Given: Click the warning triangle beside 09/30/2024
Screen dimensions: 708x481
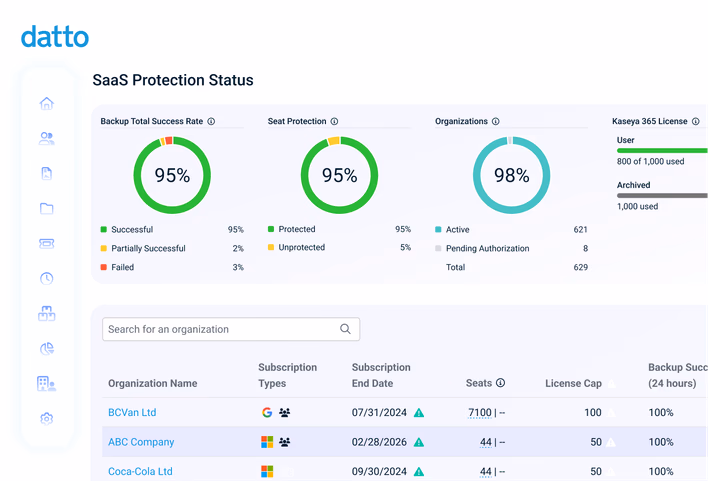Looking at the screenshot, I should click(419, 472).
